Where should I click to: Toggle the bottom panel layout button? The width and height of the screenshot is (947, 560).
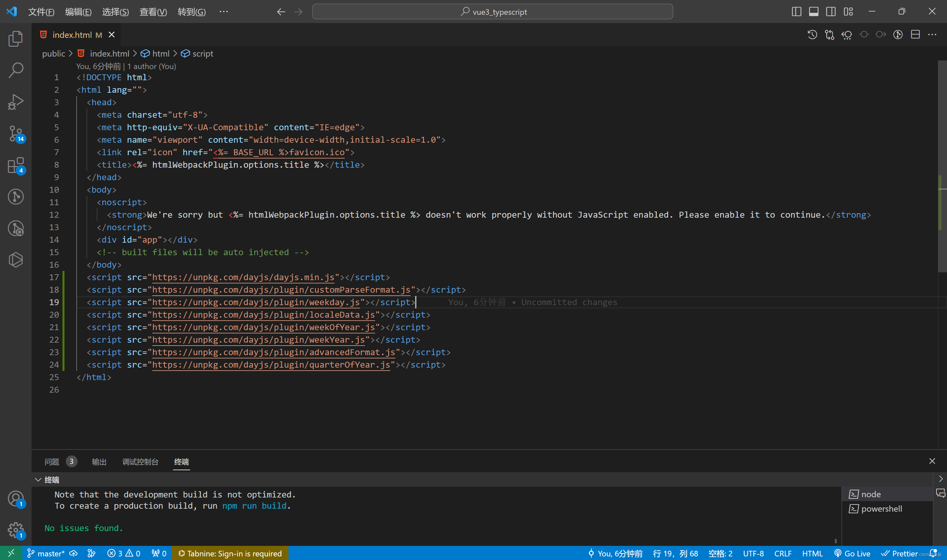tap(813, 12)
